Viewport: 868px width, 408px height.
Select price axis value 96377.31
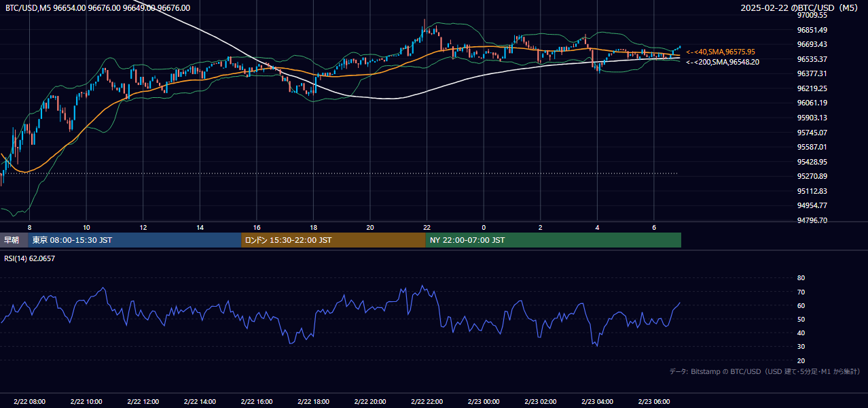point(812,73)
